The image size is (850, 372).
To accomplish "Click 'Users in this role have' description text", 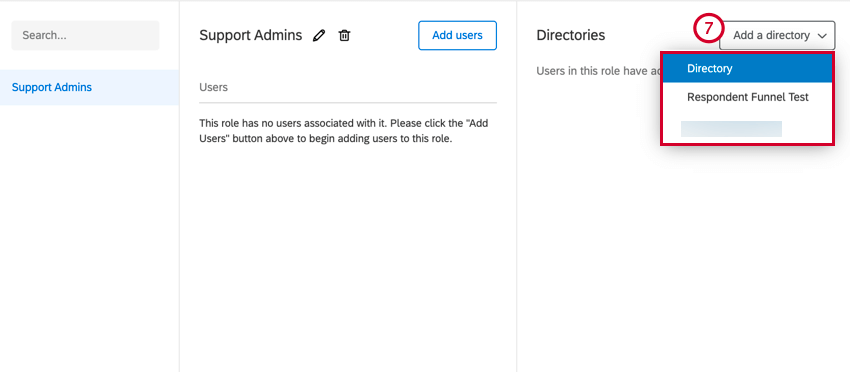I will click(598, 71).
